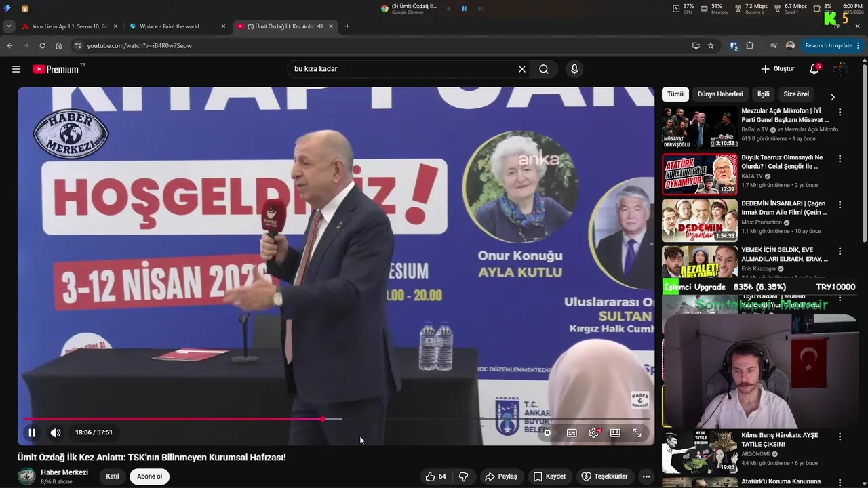Click site info icon in address bar
868x488 pixels.
coord(77,45)
